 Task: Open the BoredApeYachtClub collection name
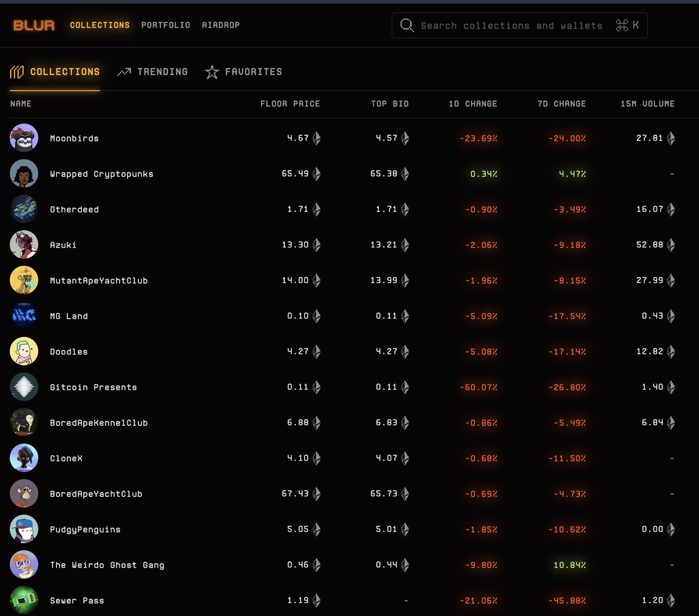pyautogui.click(x=96, y=494)
